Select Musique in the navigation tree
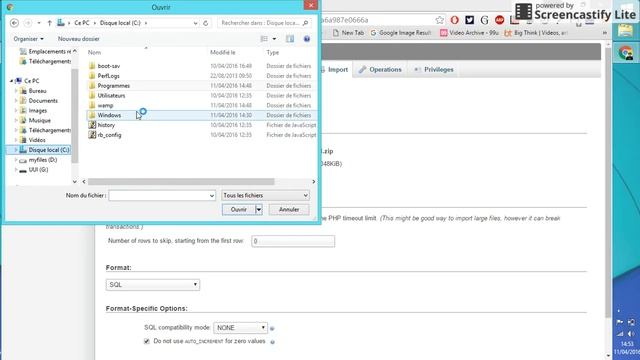Screen dimensions: 640x360 point(40,120)
